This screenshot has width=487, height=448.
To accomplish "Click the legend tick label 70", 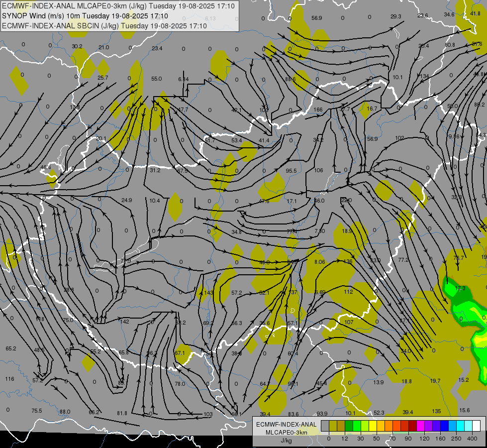I will coord(392,439).
